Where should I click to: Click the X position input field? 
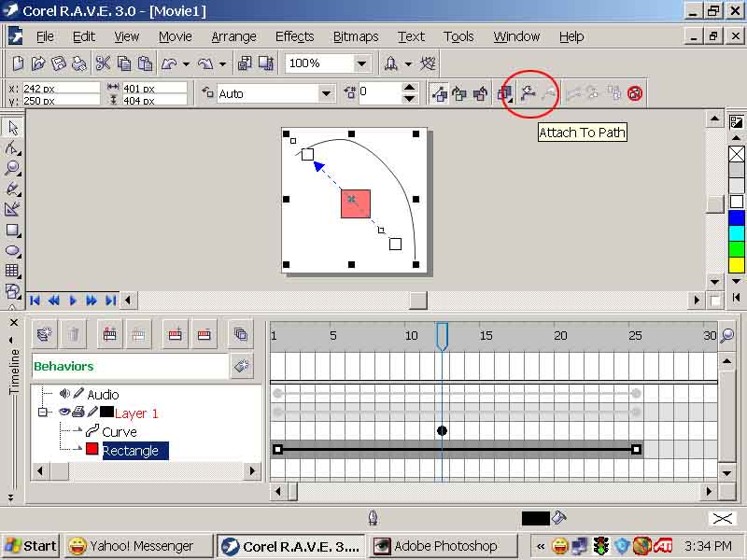point(61,88)
